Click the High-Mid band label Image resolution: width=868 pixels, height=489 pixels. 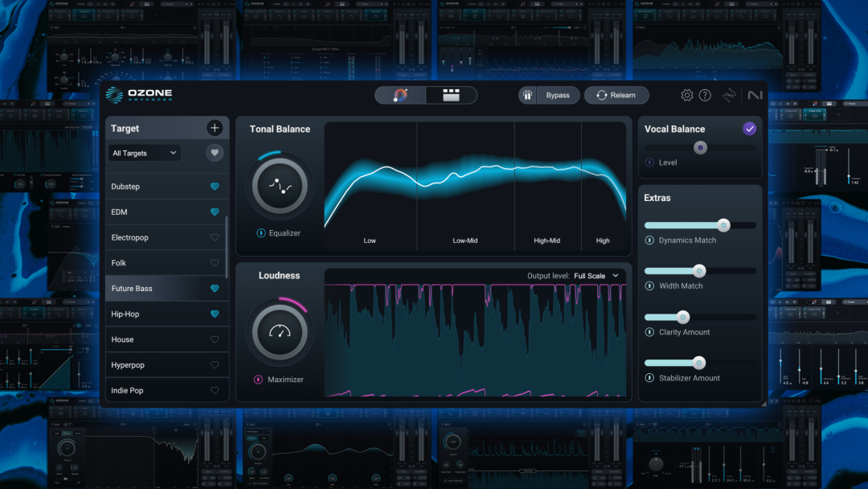[547, 240]
